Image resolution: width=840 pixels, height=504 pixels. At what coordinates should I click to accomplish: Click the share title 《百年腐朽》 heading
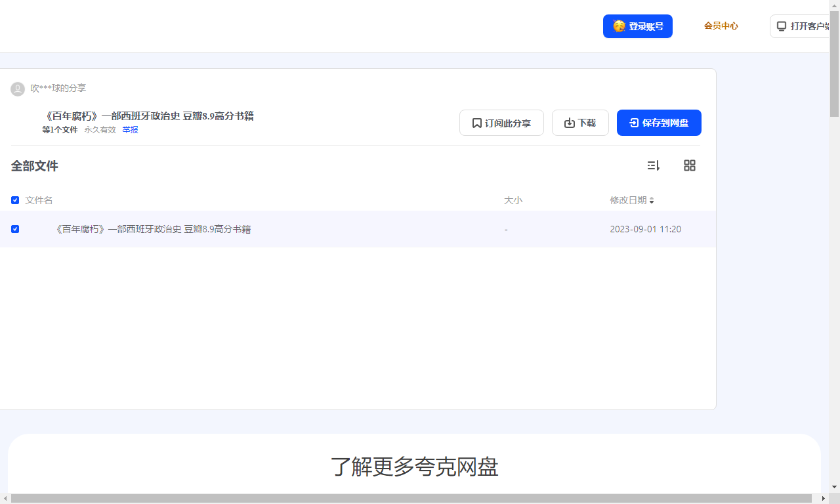[x=148, y=116]
